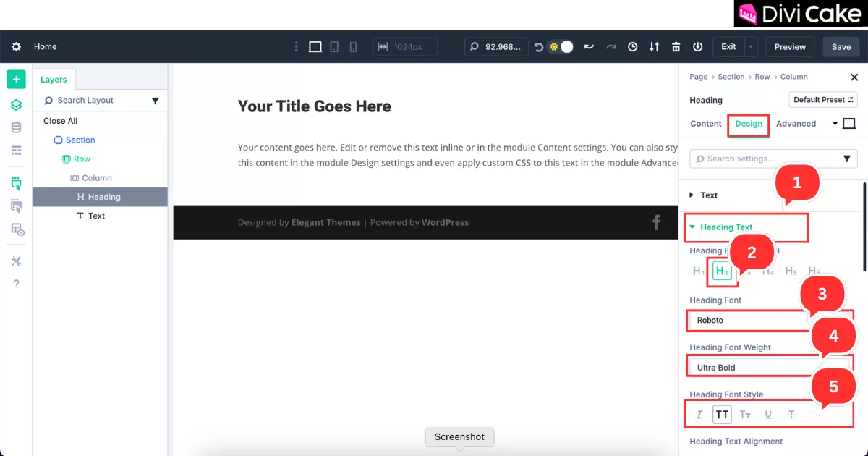868x456 pixels.
Task: Open the wrench tools icon in sidebar
Action: tap(16, 261)
